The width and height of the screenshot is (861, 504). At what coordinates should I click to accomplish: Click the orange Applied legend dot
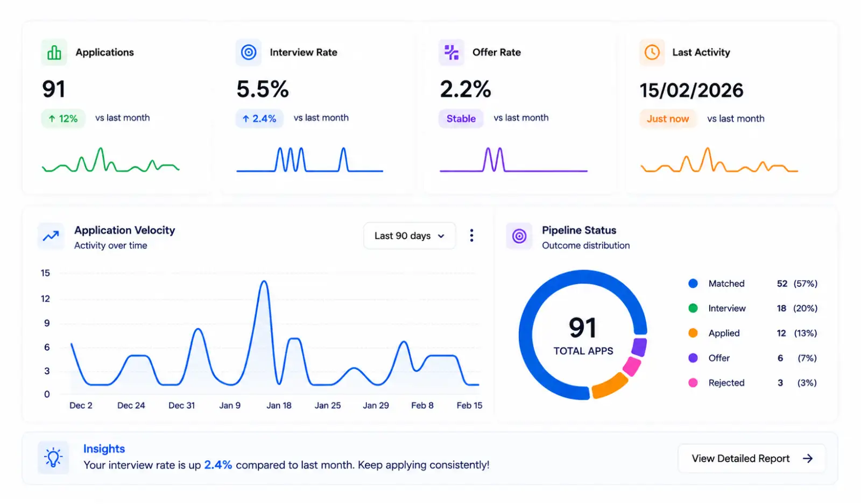coord(693,333)
